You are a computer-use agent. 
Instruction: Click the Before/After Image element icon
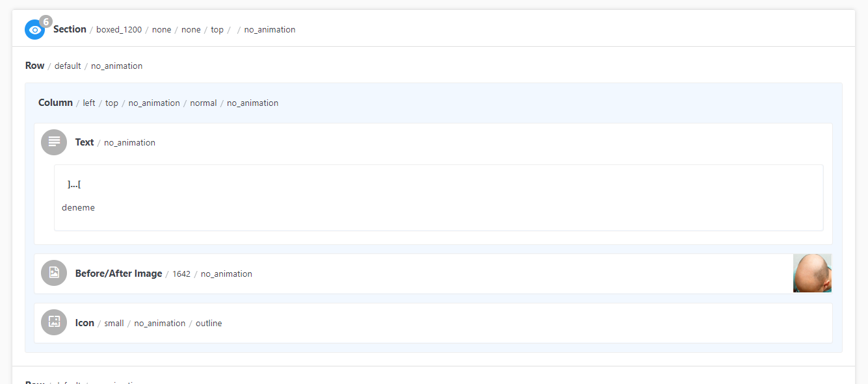pyautogui.click(x=54, y=274)
